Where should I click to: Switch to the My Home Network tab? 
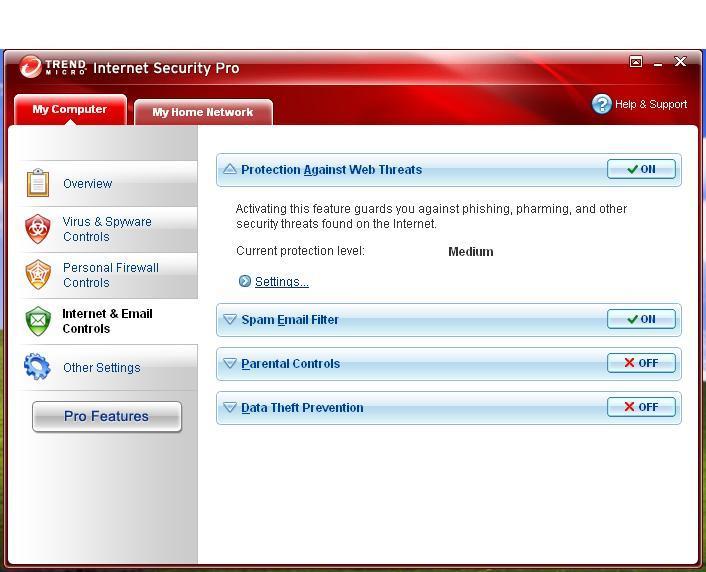point(203,112)
